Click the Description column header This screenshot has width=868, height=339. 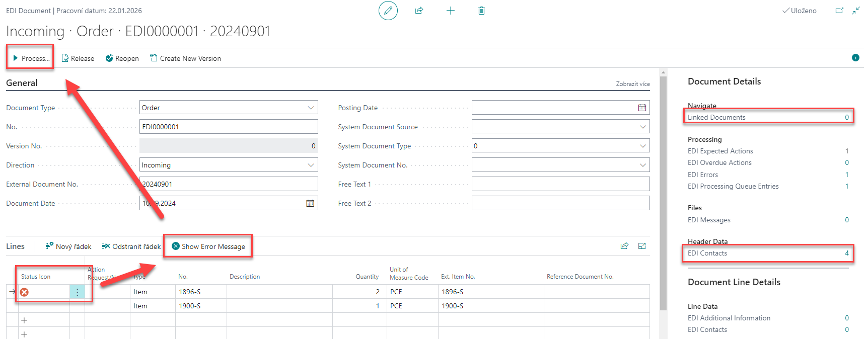pos(245,277)
